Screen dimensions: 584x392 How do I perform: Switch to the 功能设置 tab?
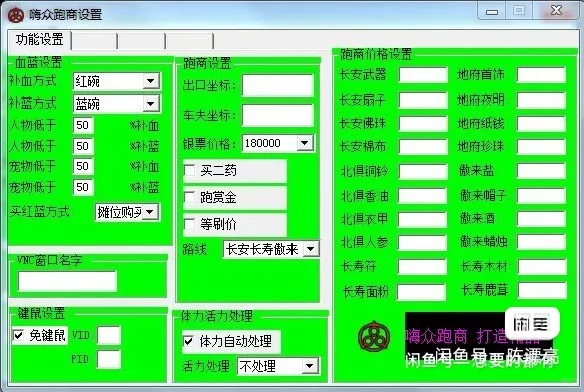39,39
